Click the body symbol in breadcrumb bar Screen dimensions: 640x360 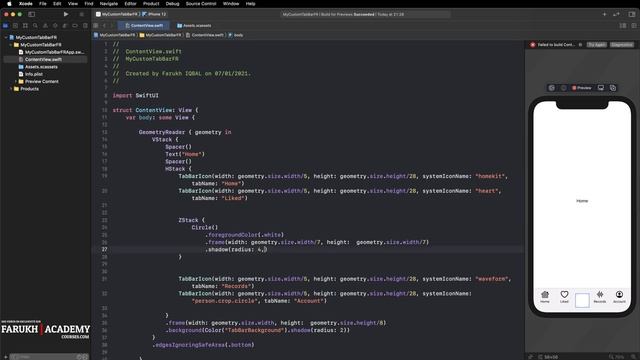point(236,35)
